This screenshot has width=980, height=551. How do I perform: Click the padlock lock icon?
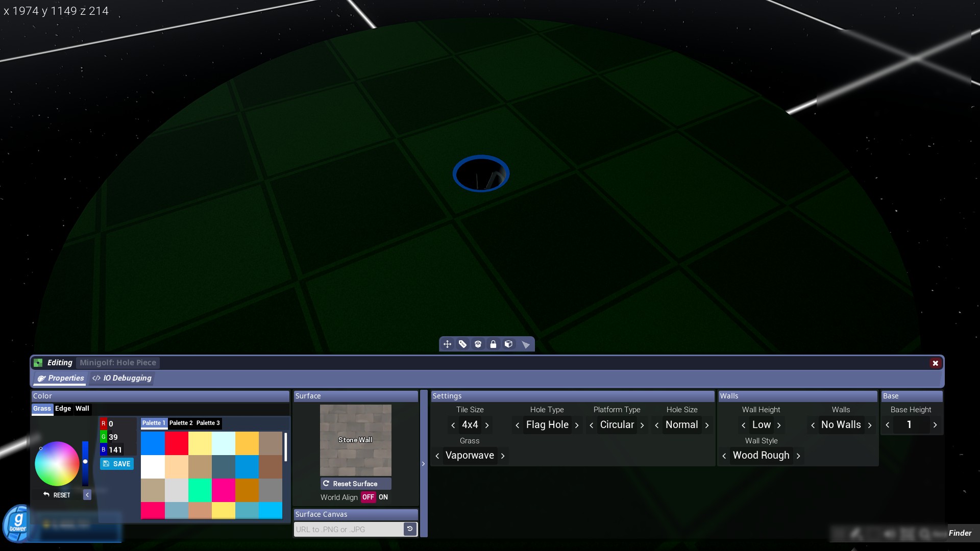493,344
